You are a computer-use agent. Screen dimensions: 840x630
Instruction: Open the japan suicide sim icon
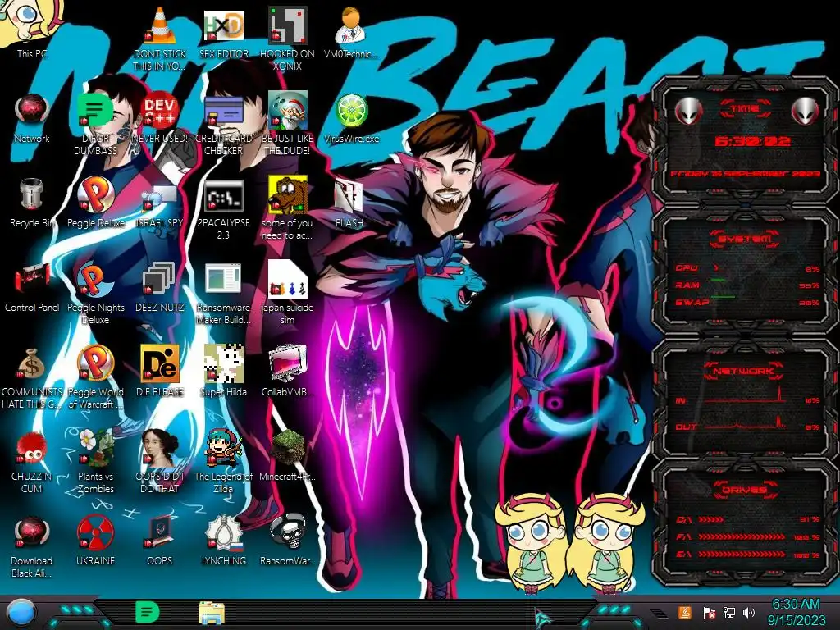tap(288, 279)
